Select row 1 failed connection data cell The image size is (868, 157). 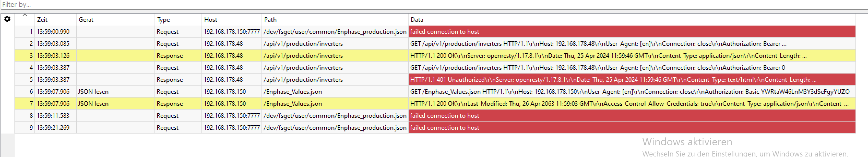[445, 32]
